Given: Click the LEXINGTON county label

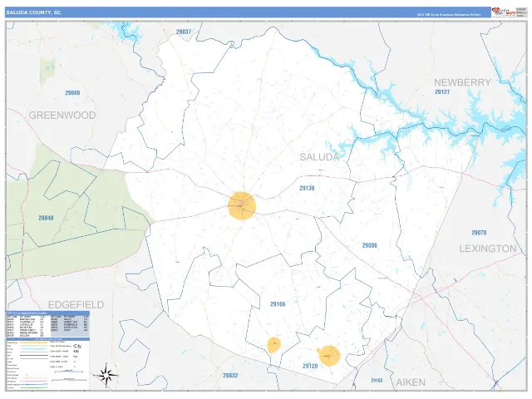Looking at the screenshot, I should click(x=488, y=249).
